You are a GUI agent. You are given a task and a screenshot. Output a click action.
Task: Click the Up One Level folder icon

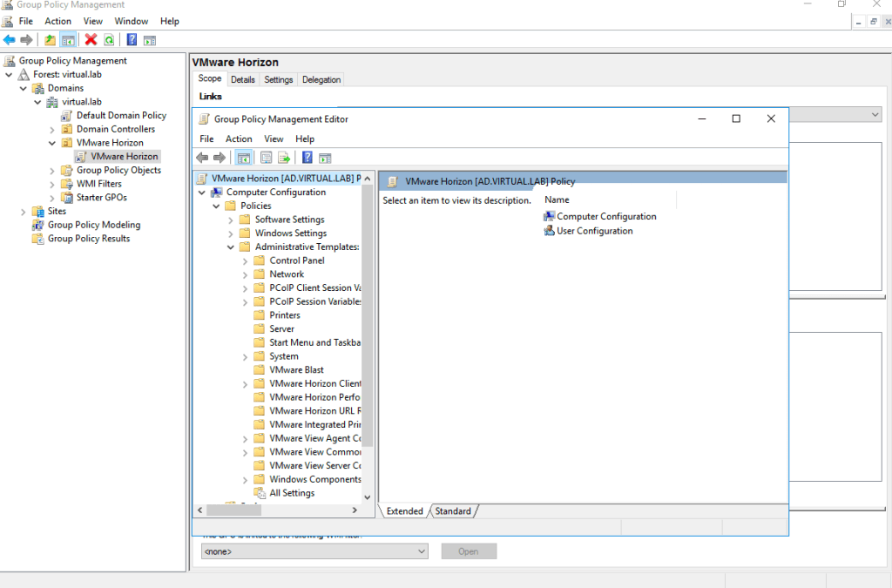[51, 39]
